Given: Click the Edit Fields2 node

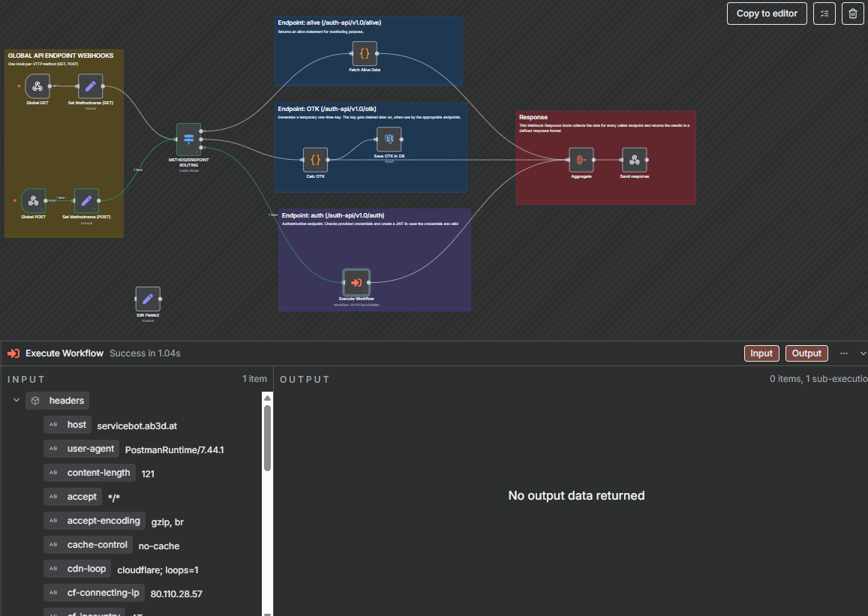Looking at the screenshot, I should [x=147, y=298].
